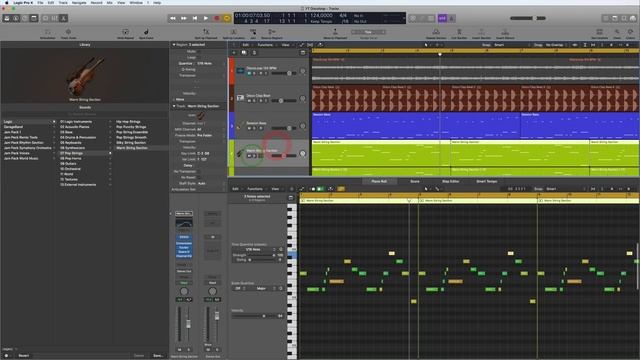Image resolution: width=640 pixels, height=360 pixels.
Task: Open the tracks area Functions menu
Action: pos(265,45)
